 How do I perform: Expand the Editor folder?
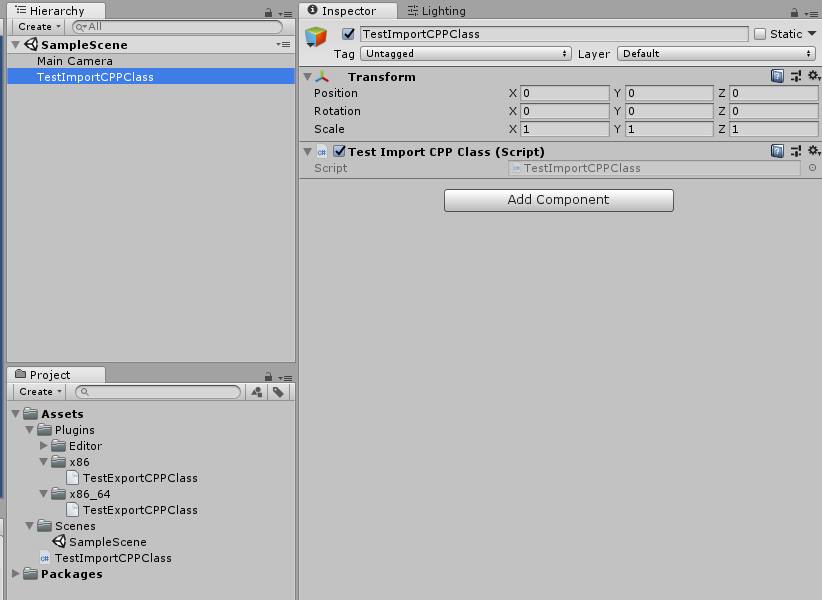(x=44, y=446)
